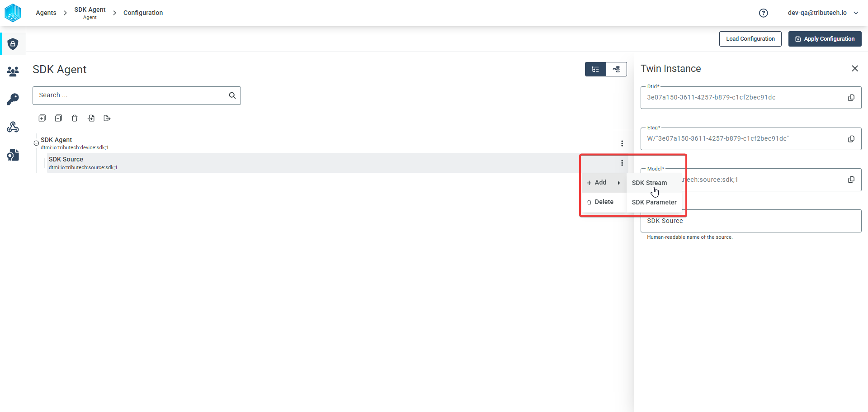Switch to tree list view
The width and height of the screenshot is (868, 412).
tap(595, 69)
